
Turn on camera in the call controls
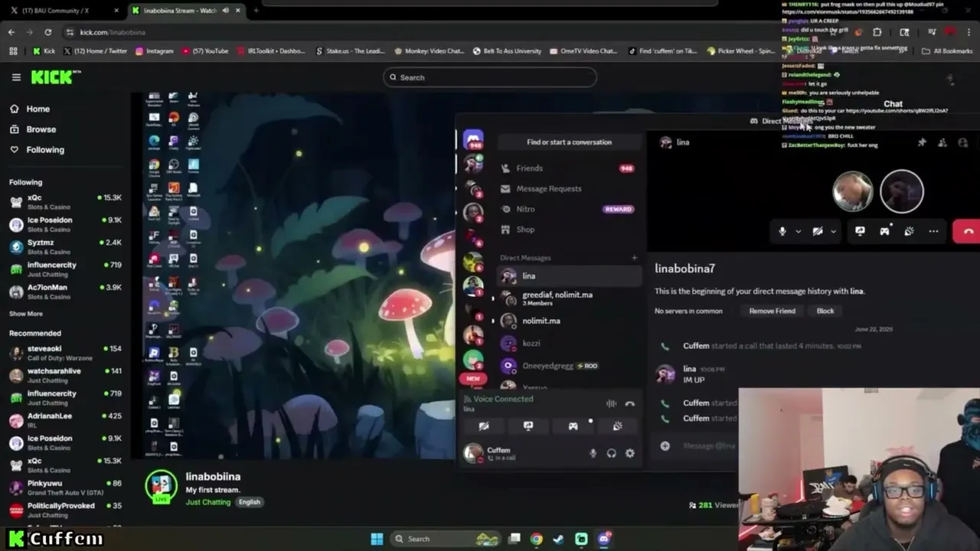(818, 231)
